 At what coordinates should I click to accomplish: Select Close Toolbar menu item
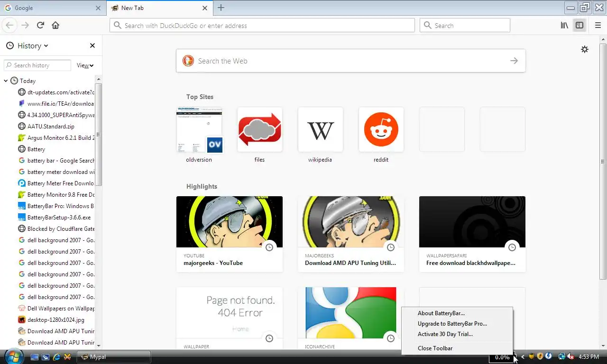point(435,348)
